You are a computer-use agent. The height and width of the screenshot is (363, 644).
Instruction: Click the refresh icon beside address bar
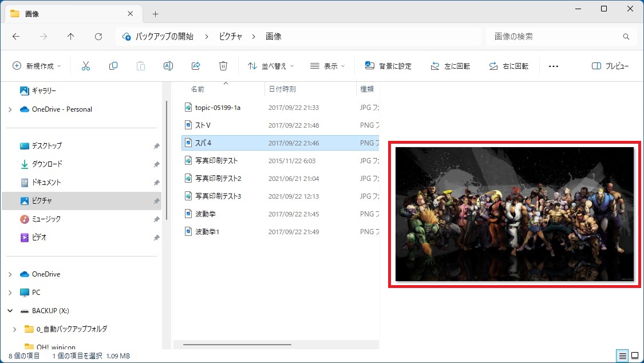[x=98, y=37]
